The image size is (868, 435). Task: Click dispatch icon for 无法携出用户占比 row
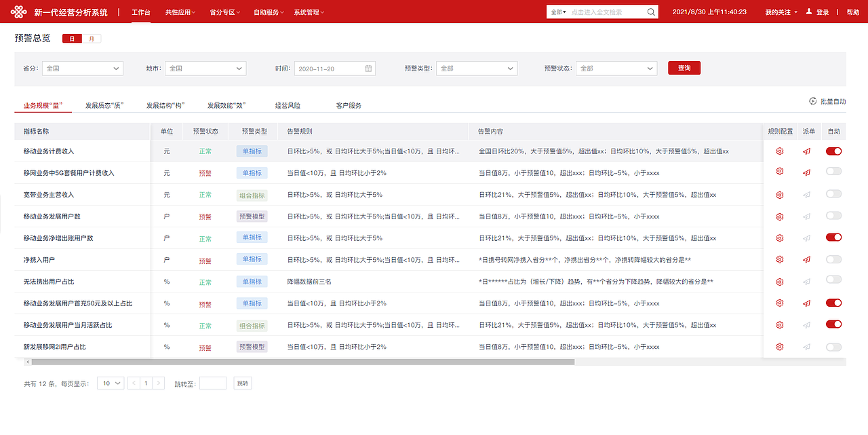[x=806, y=282]
